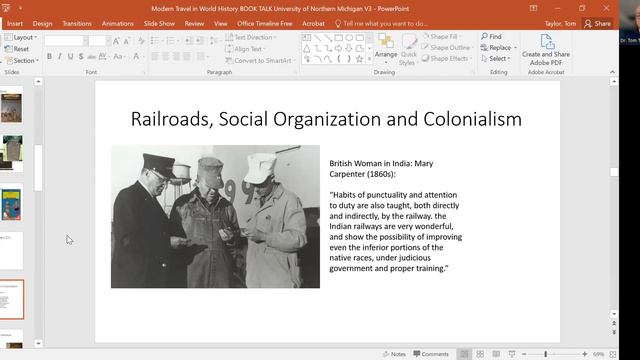Select the Right Arrow shape in gallery

tap(338, 49)
